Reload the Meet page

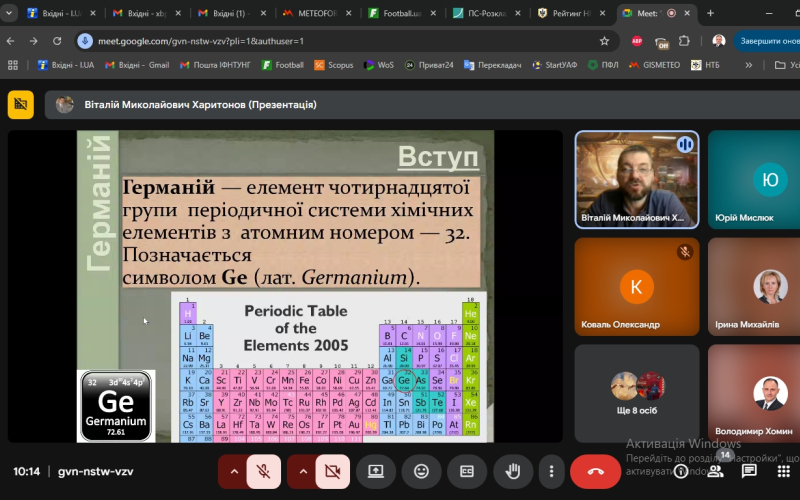(57, 41)
